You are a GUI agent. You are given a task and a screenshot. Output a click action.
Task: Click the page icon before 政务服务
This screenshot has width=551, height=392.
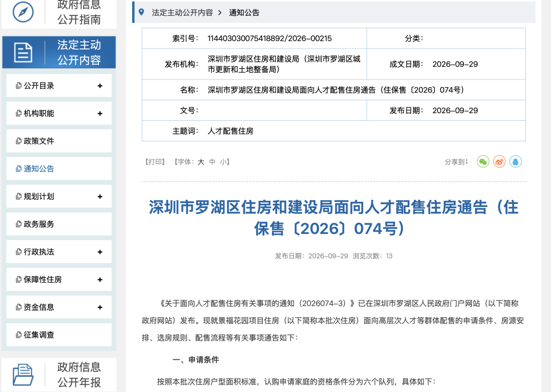19,224
